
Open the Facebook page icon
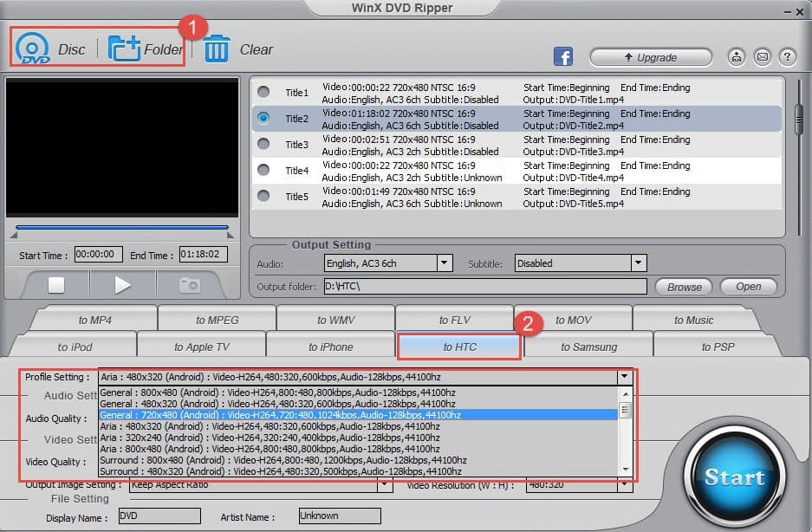point(563,56)
